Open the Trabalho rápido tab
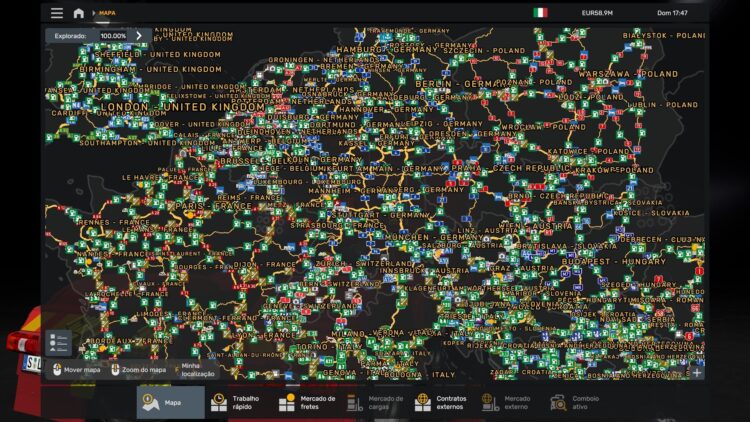Screen dimensions: 750x422 tap(235, 402)
